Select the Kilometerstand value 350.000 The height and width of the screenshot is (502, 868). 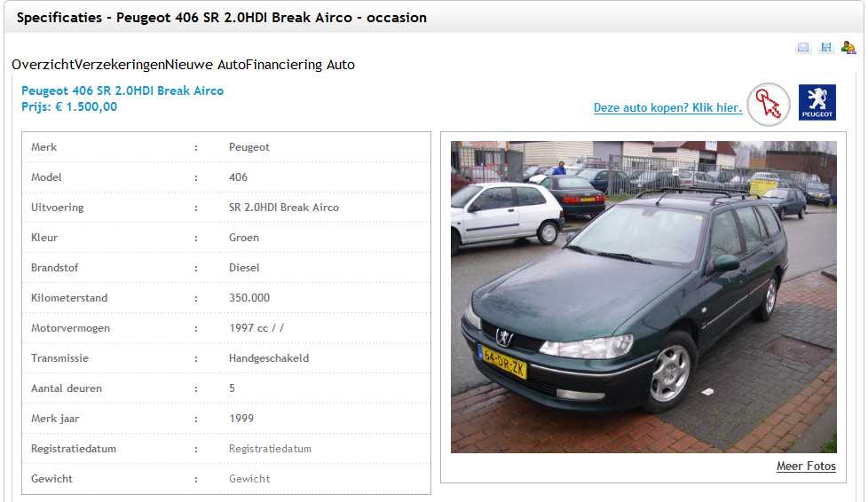249,298
